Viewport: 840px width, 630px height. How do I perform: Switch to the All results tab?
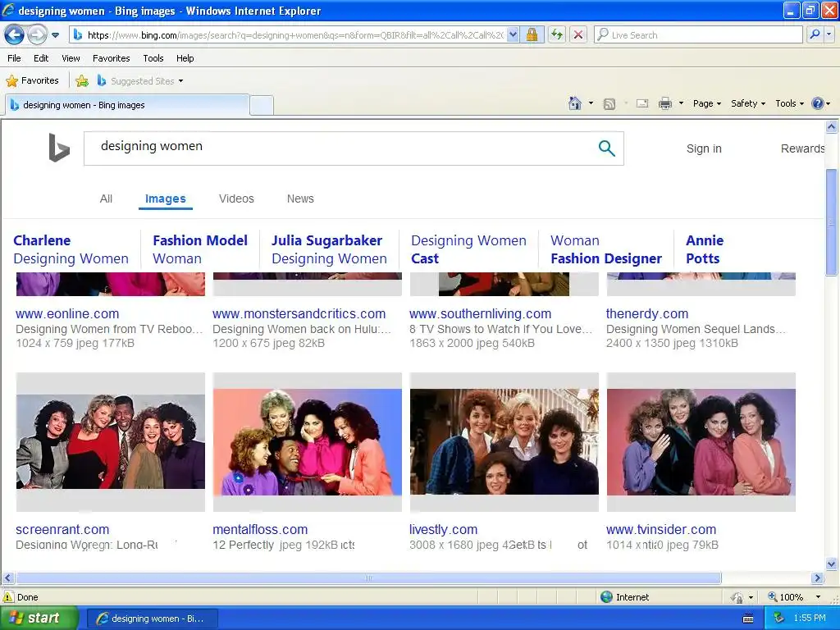coord(106,199)
